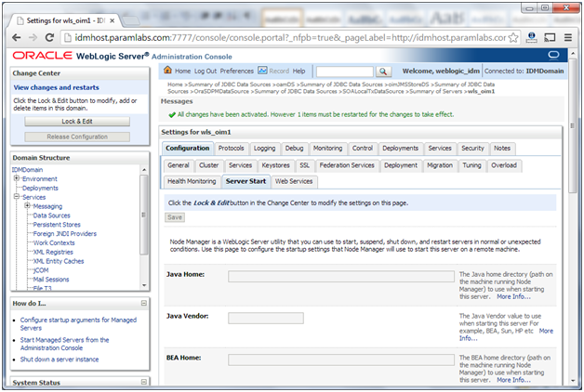Click the Log Out link
This screenshot has height=392, width=584.
click(206, 71)
